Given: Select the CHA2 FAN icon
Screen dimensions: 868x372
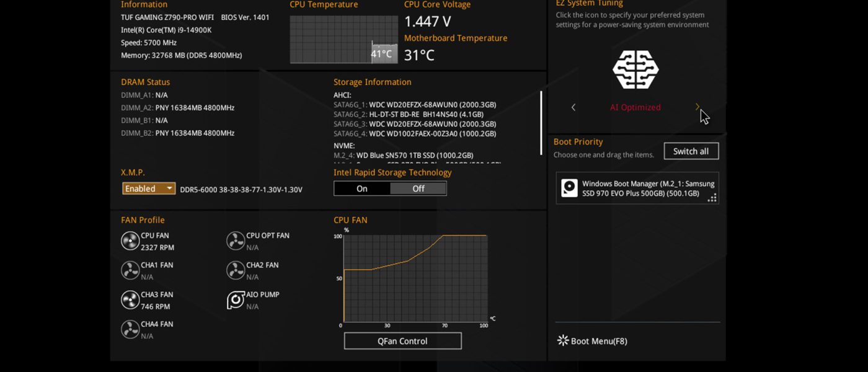Looking at the screenshot, I should coord(236,270).
